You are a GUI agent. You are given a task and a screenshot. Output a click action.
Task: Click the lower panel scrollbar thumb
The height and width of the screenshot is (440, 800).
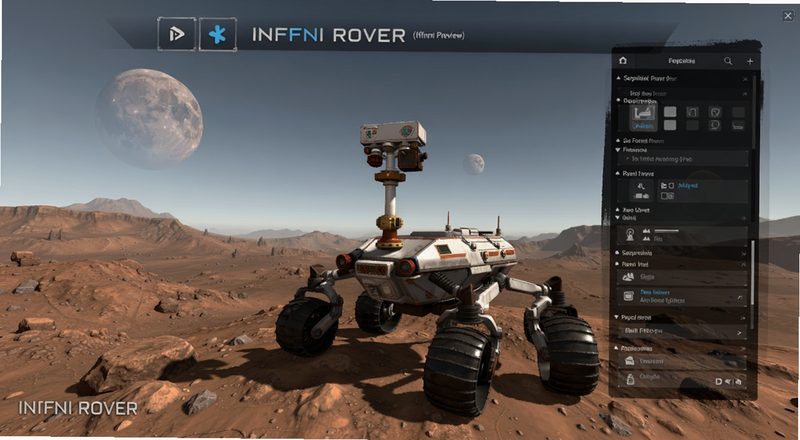coord(753,272)
